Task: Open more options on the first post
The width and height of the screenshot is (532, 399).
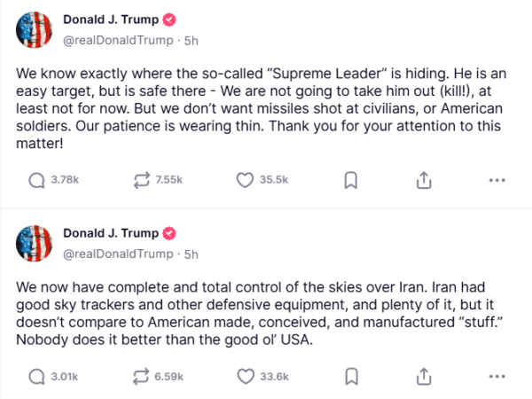Action: click(x=497, y=180)
